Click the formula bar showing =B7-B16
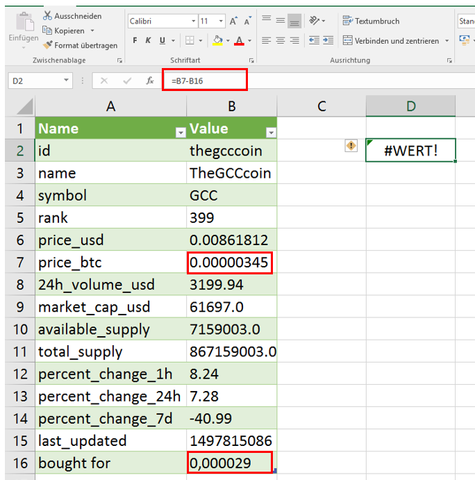The width and height of the screenshot is (475, 480). click(205, 81)
